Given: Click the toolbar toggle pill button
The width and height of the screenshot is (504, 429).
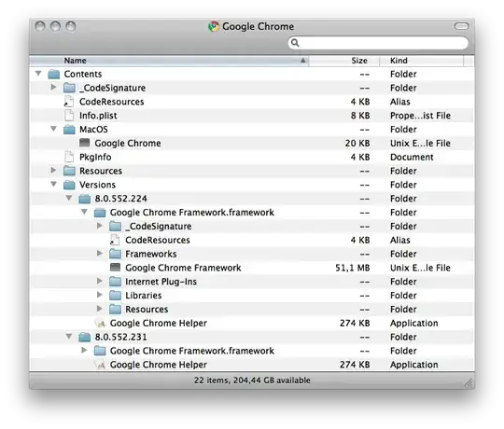Looking at the screenshot, I should pyautogui.click(x=462, y=26).
